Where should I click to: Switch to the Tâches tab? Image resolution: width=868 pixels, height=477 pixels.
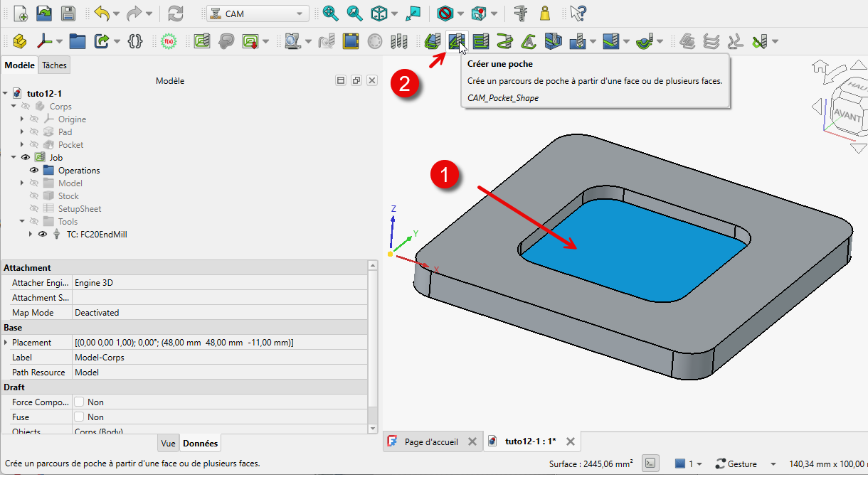click(x=54, y=65)
